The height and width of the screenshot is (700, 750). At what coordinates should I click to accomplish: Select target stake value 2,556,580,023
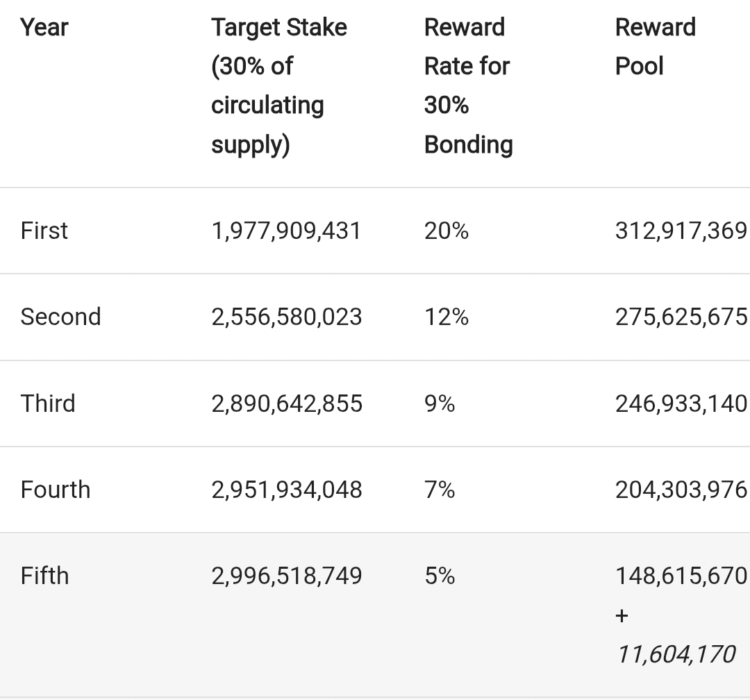coord(286,317)
